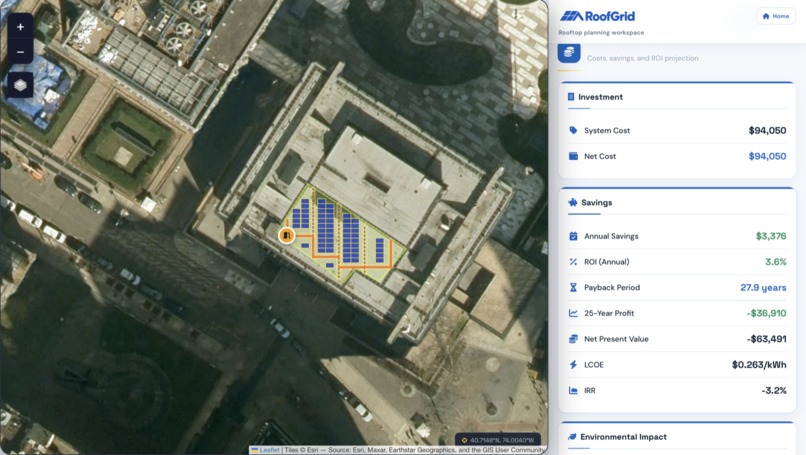Click the Payback Period label
This screenshot has height=455, width=806.
tap(612, 287)
